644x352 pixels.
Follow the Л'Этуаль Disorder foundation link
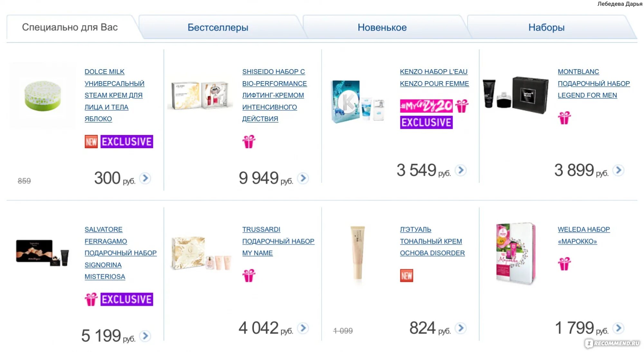coord(432,241)
